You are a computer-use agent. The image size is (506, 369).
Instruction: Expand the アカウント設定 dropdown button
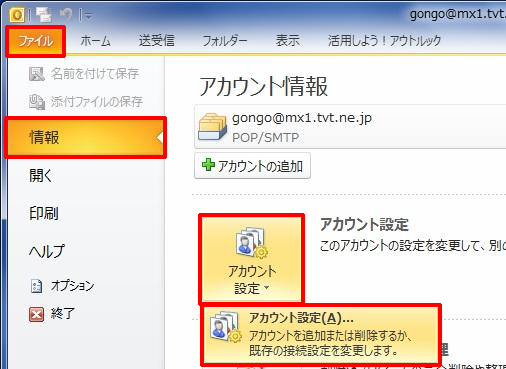[x=252, y=259]
